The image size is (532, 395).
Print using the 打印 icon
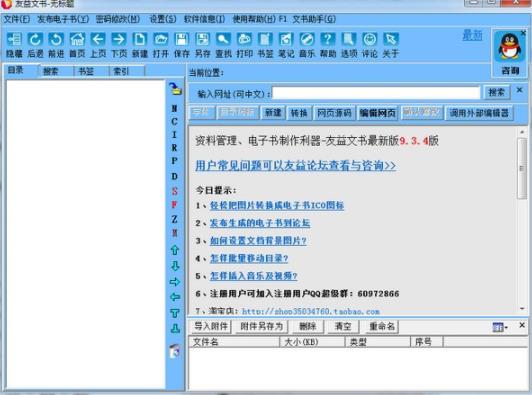point(244,40)
